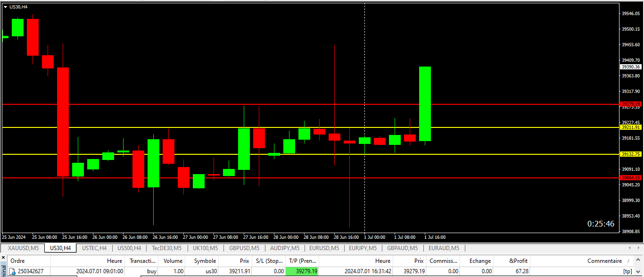Viewport: 644px width, 277px height.
Task: Click the 1.00 volume cell
Action: [x=177, y=271]
